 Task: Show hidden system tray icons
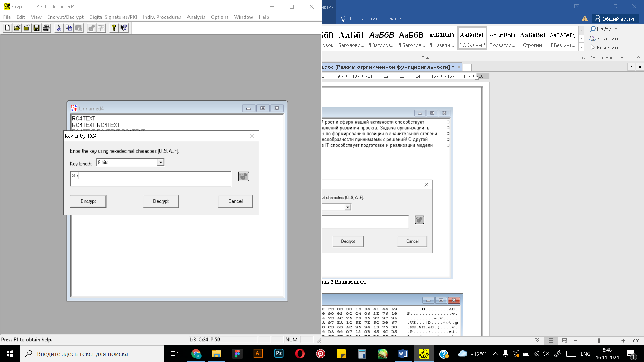pos(495,354)
